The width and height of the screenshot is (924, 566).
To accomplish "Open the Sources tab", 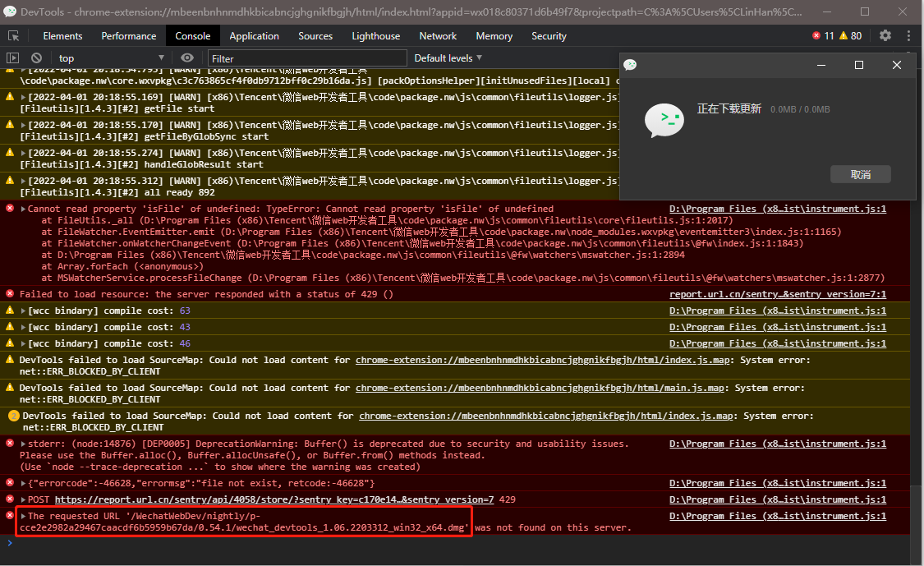I will point(315,36).
